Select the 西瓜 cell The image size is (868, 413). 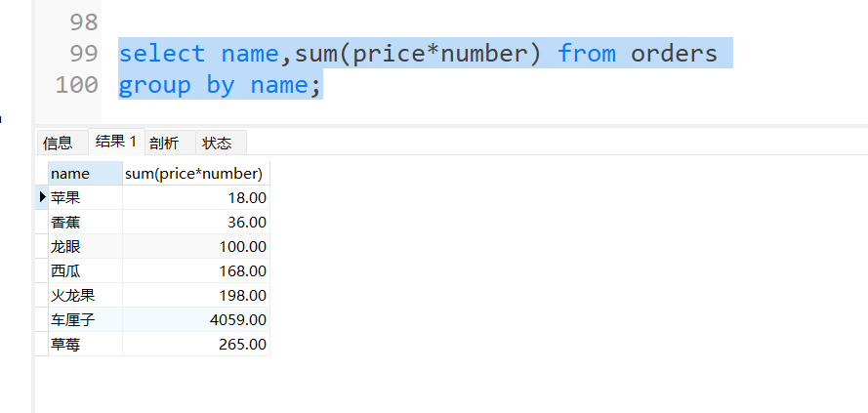[x=85, y=270]
